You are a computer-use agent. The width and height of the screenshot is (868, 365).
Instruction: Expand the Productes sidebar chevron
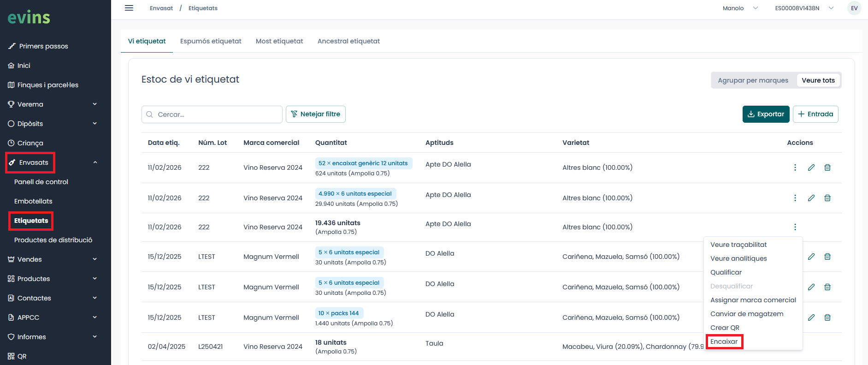tap(95, 279)
